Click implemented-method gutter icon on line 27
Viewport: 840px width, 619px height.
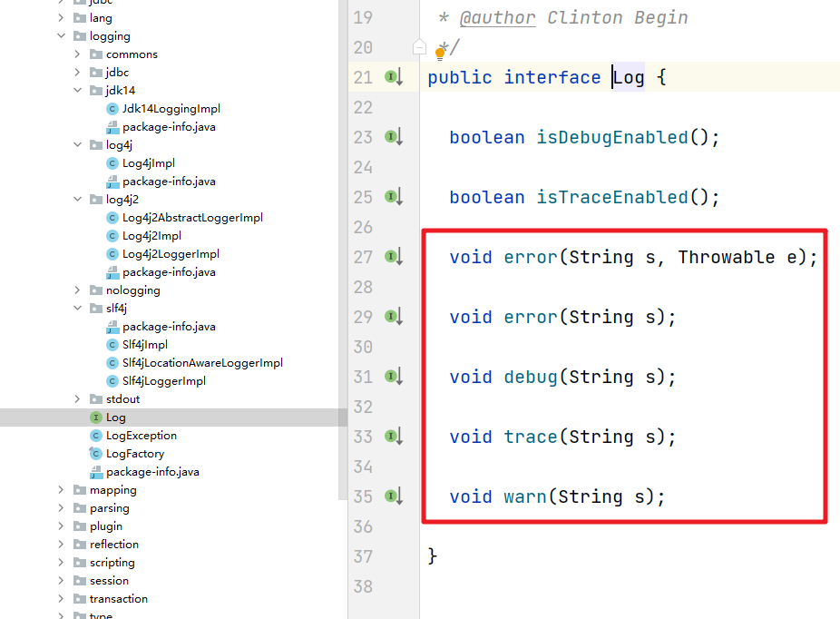pos(394,257)
